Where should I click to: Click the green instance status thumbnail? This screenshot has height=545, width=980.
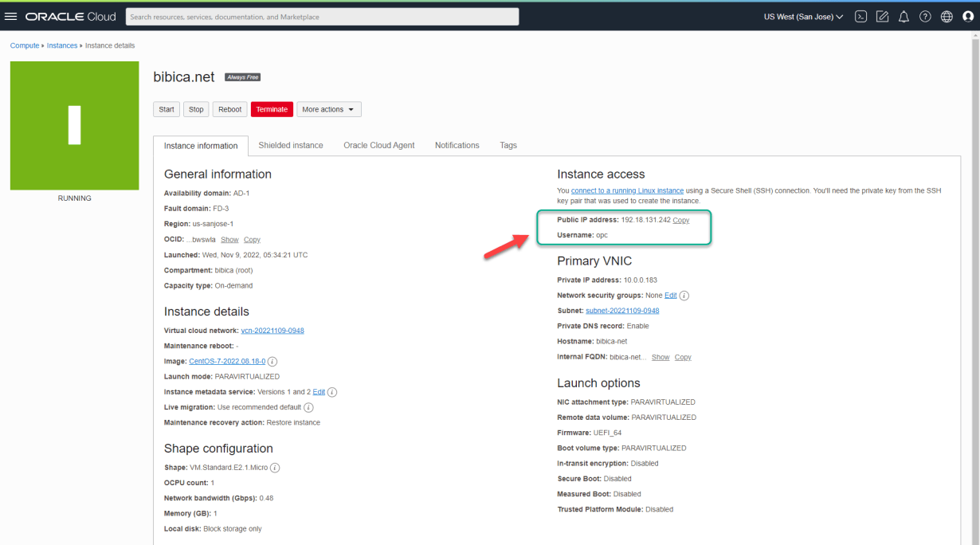[74, 126]
